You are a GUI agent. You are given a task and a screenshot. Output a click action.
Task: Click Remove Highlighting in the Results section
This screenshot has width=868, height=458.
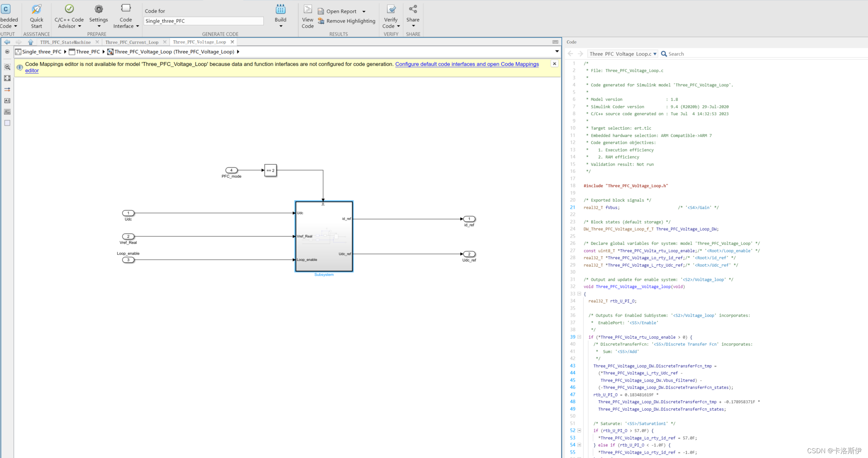350,21
